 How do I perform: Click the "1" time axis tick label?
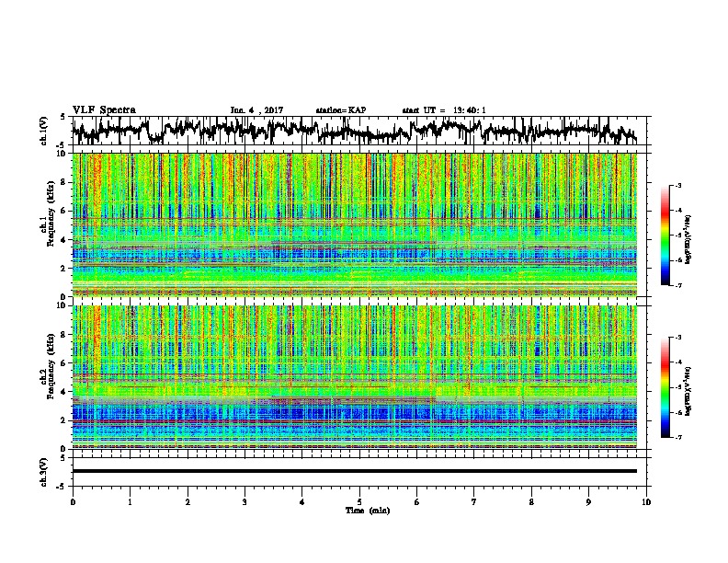click(x=130, y=502)
